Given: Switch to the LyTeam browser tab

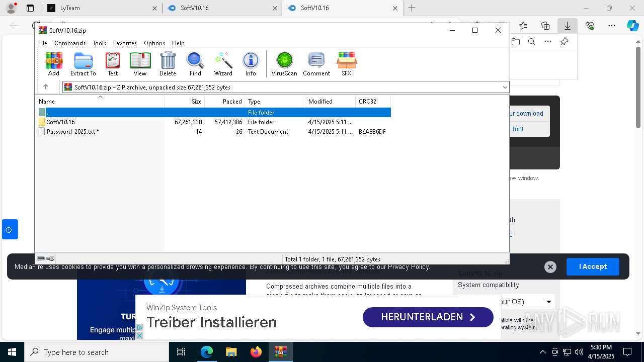Looking at the screenshot, I should click(102, 8).
